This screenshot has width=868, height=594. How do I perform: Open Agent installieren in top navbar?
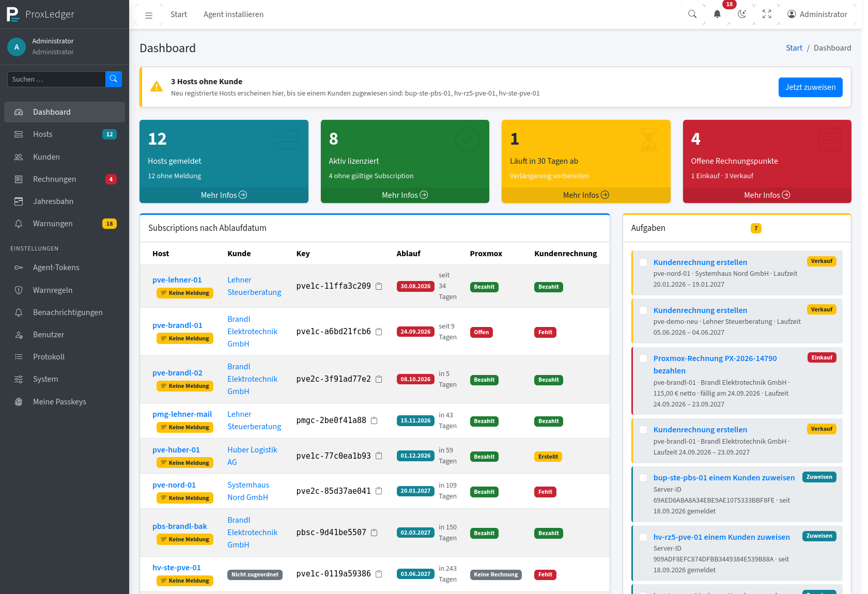(x=234, y=14)
